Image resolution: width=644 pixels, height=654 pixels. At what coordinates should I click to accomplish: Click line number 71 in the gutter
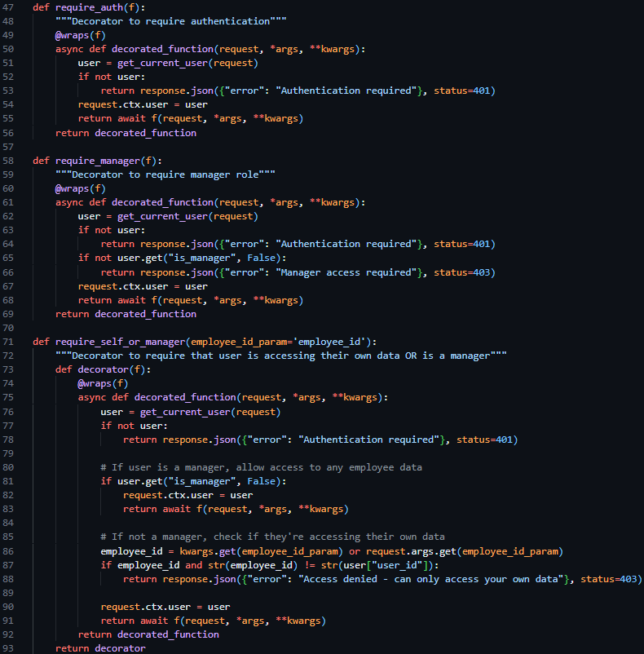pyautogui.click(x=11, y=342)
